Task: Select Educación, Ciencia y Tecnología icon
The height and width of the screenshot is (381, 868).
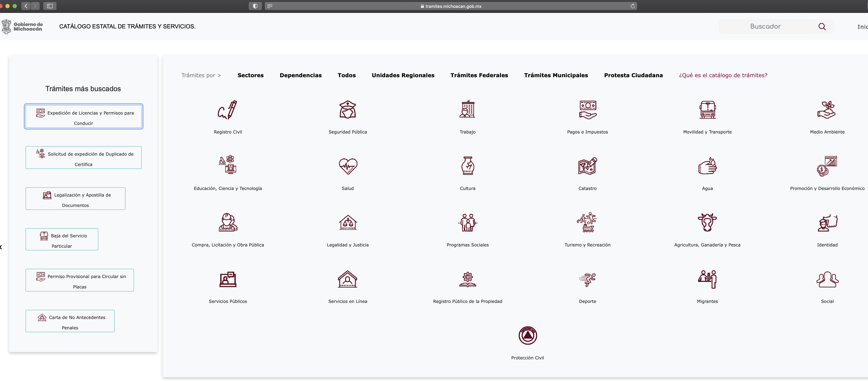Action: (x=228, y=165)
